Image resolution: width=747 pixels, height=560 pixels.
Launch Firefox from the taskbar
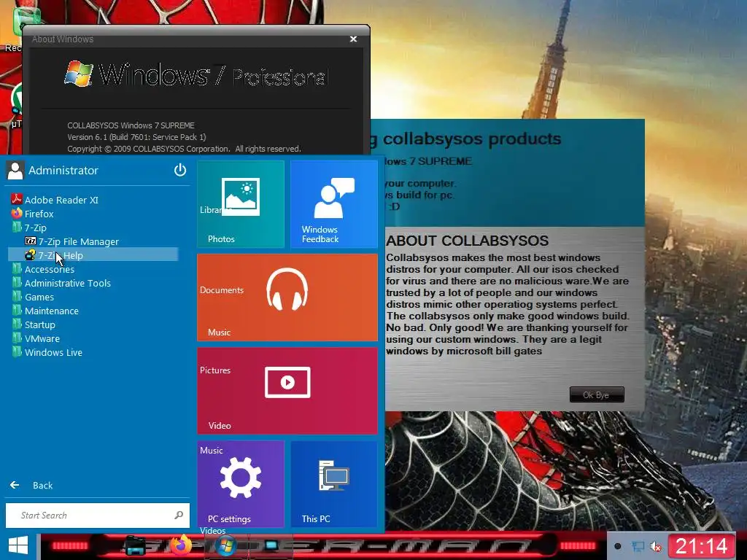(182, 545)
